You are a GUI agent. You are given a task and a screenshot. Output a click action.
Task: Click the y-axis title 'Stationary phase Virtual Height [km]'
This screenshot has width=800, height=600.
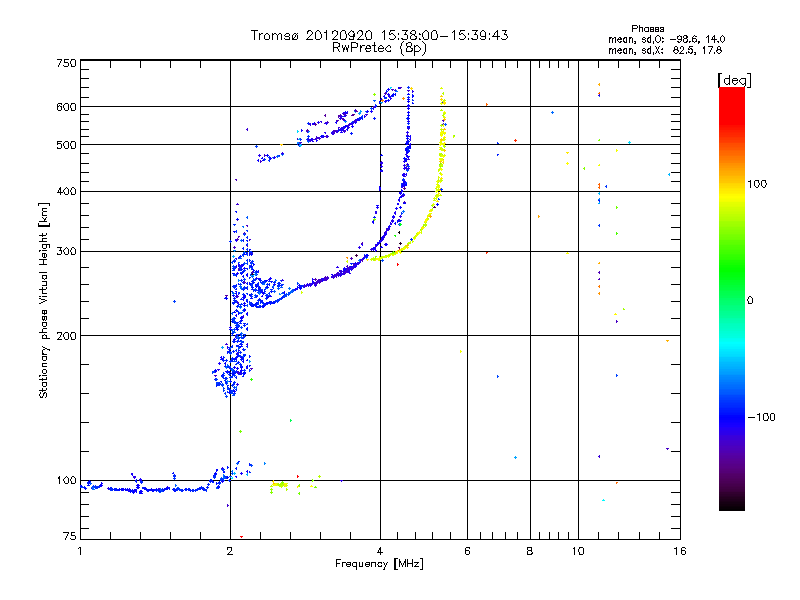click(x=44, y=300)
